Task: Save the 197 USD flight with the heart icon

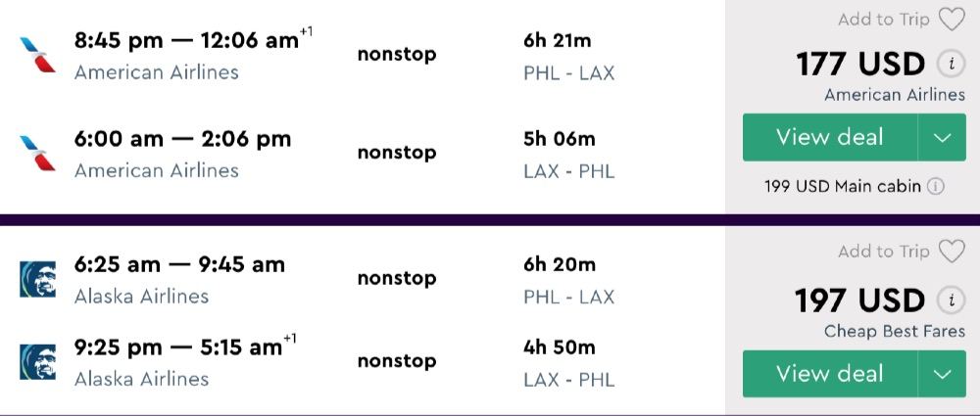Action: tap(951, 252)
